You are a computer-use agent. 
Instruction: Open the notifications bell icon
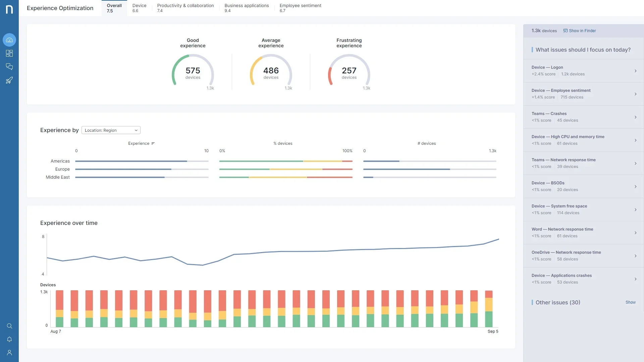tap(9, 339)
